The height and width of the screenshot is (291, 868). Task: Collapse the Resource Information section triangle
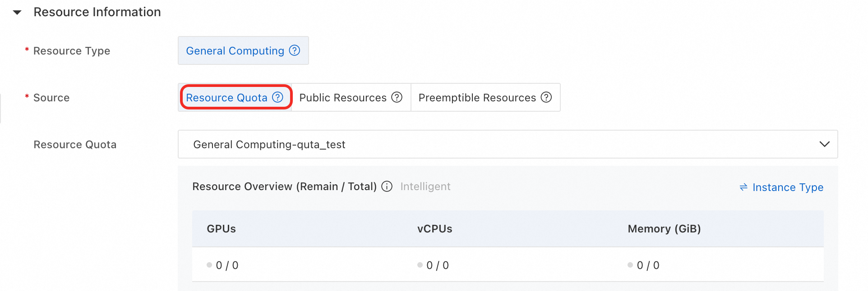tap(17, 13)
